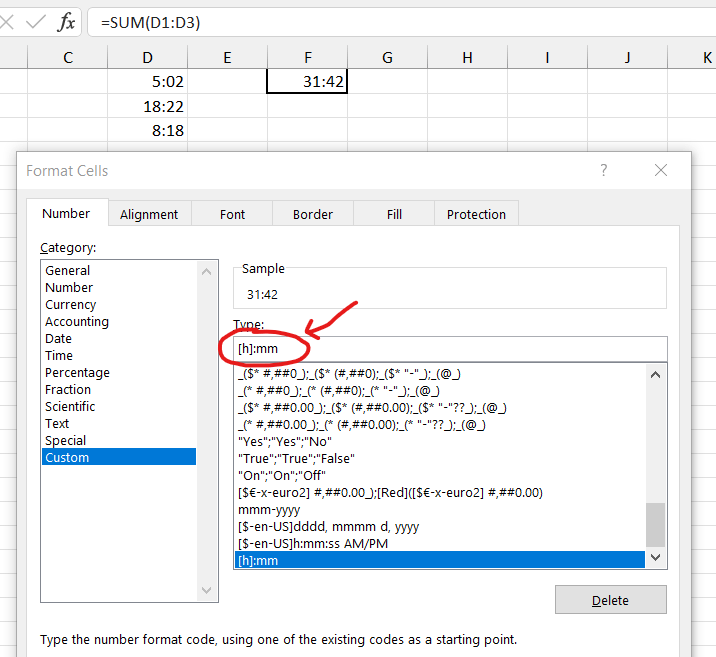This screenshot has height=657, width=716.
Task: Select the euro2 [Red] currency format code
Action: point(440,493)
